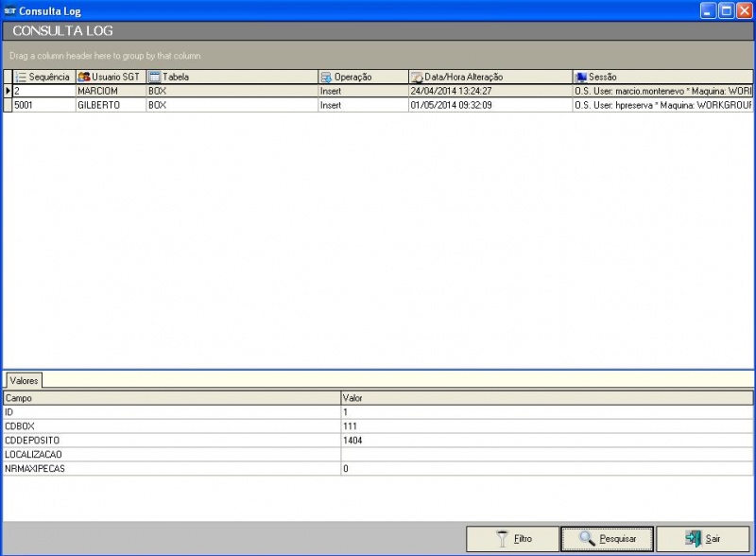This screenshot has width=756, height=556.
Task: Click the exit door icon on Sair
Action: (x=693, y=539)
